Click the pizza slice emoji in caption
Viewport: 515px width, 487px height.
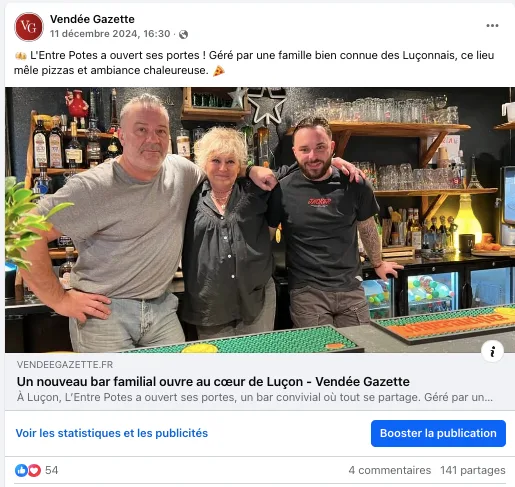coord(219,71)
